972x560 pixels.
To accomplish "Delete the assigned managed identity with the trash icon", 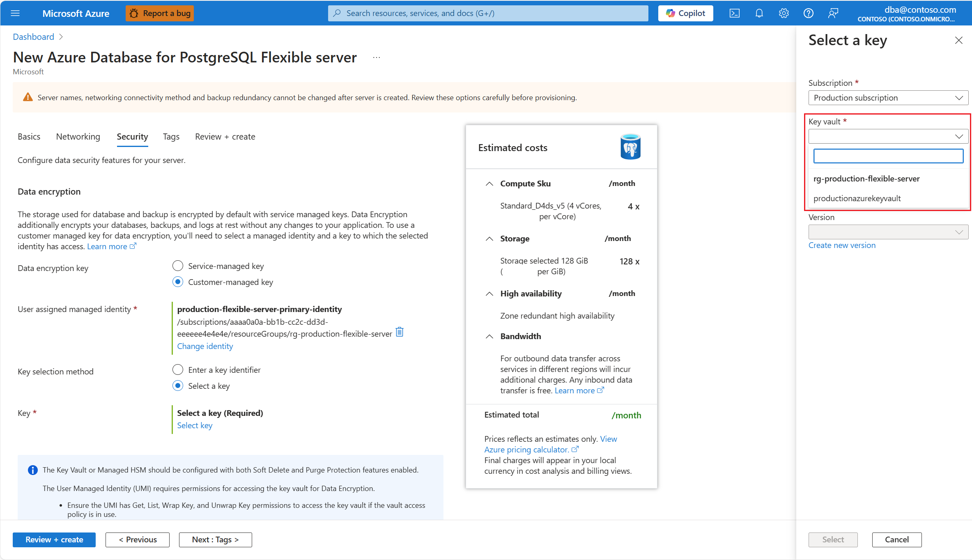I will (x=400, y=332).
